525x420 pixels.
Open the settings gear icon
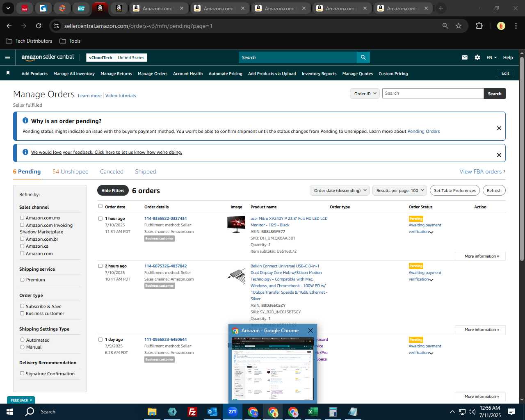(x=477, y=57)
